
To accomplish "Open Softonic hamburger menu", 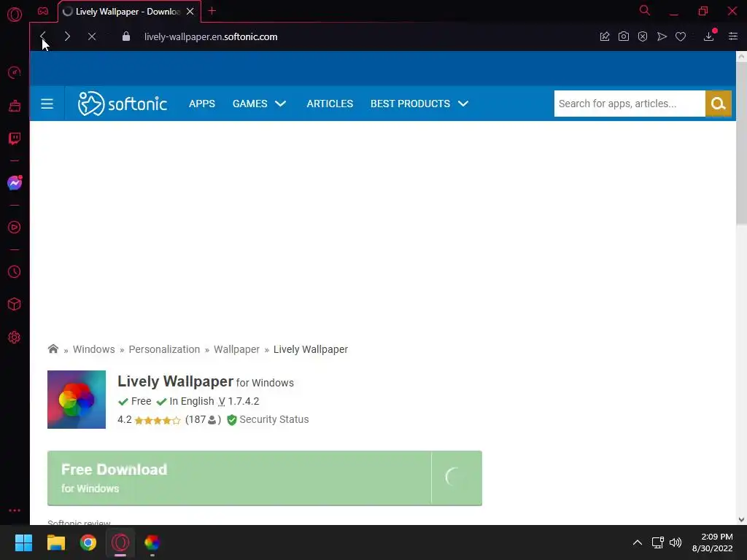I will click(x=47, y=104).
